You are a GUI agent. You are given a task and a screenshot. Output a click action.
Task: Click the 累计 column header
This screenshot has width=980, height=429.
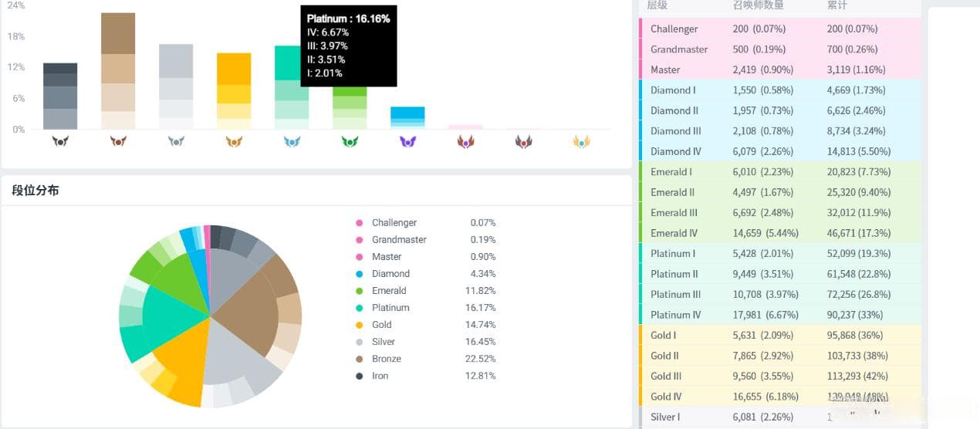pyautogui.click(x=836, y=5)
